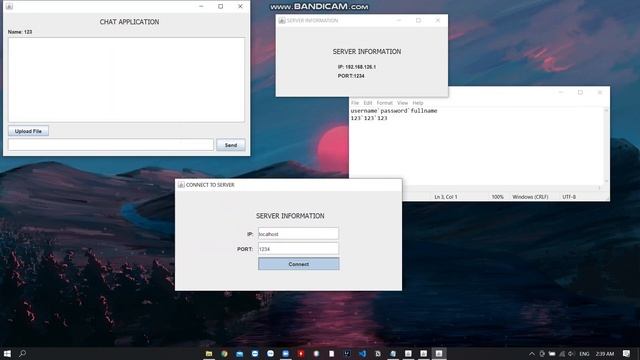Image resolution: width=640 pixels, height=360 pixels.
Task: Click the 'PORT:1234' text in Server Information
Action: (x=351, y=76)
